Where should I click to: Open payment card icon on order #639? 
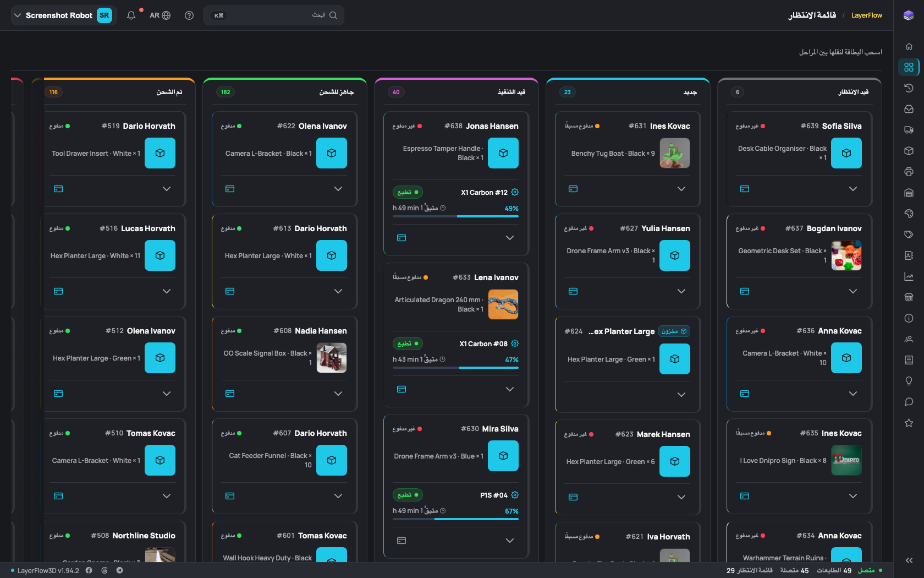pos(745,189)
